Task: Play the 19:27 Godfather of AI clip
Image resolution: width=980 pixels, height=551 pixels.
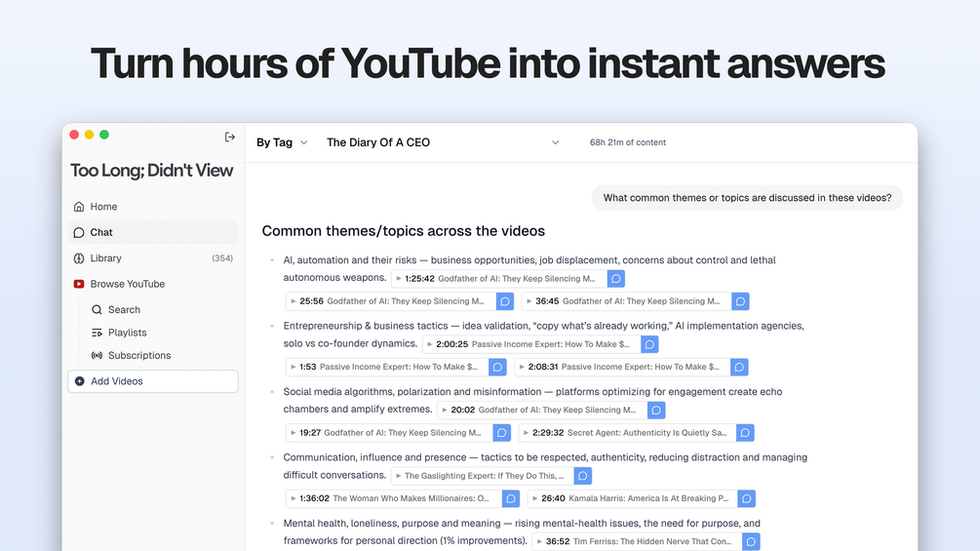Action: 390,432
